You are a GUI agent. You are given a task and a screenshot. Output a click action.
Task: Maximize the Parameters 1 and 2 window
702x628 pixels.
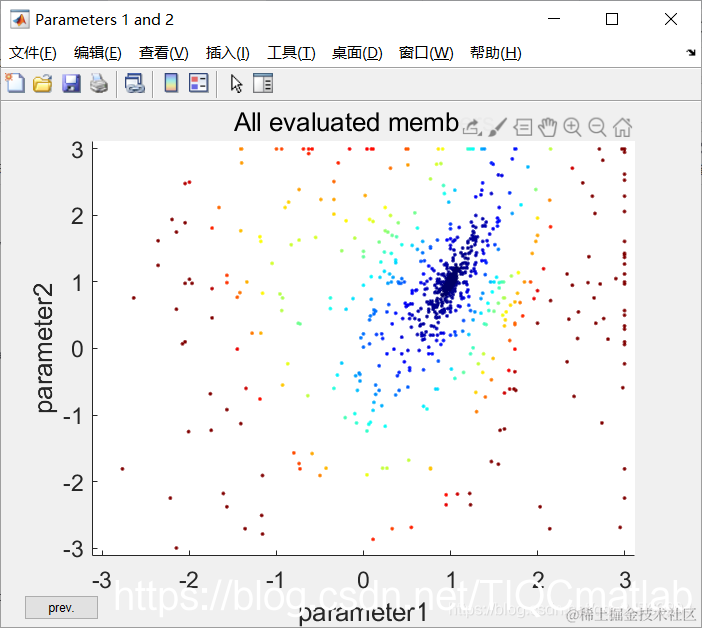point(612,19)
